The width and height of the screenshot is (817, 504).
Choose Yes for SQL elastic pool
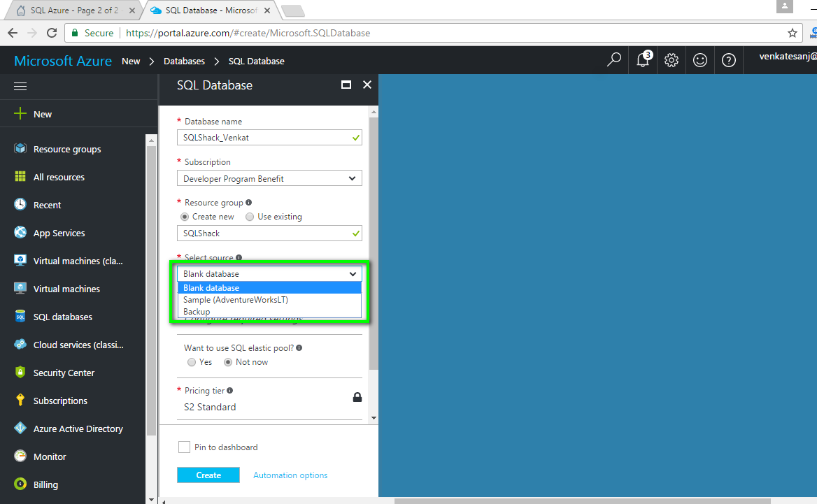click(x=192, y=362)
